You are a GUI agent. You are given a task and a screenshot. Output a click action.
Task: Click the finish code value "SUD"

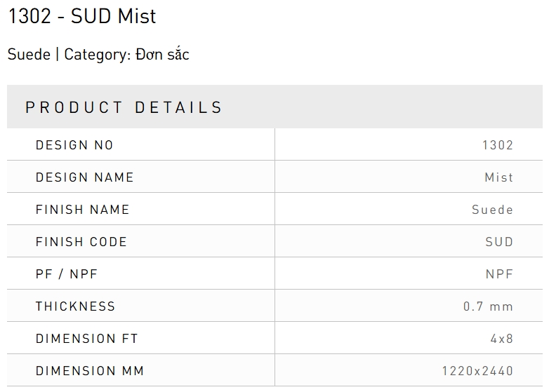point(499,242)
